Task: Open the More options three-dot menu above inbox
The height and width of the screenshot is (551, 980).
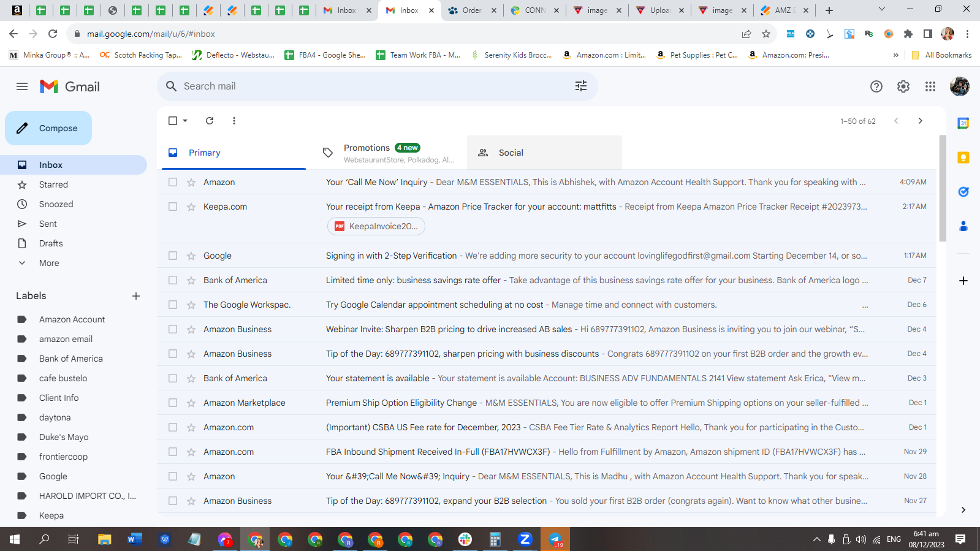Action: point(234,121)
